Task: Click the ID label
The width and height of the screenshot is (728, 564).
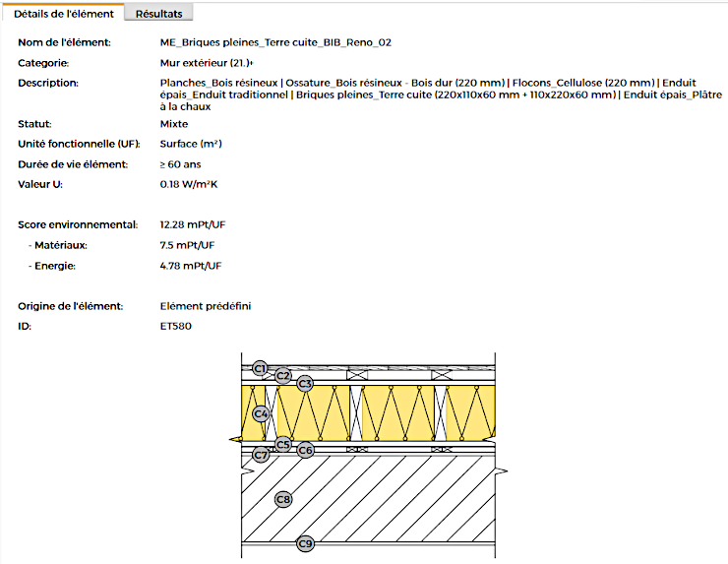Action: [x=25, y=326]
